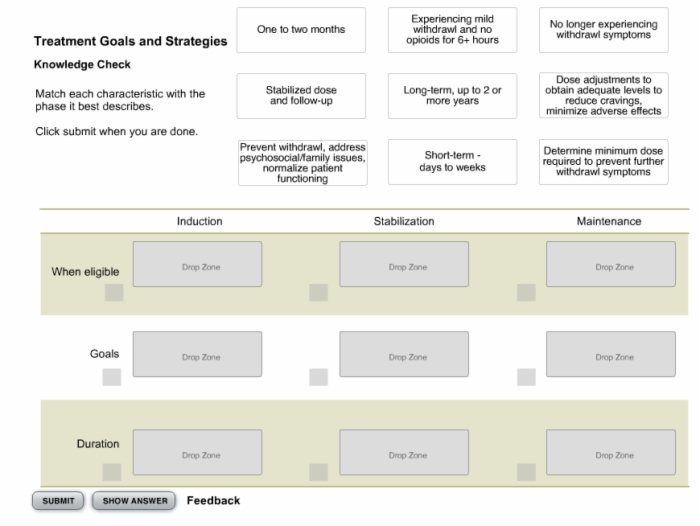
Task: Click the gray indicator square beside Maintenance Duration
Action: 526,472
